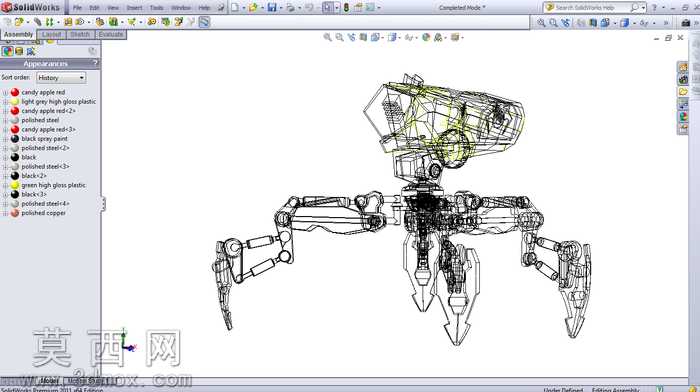Select the polished steel<3> appearance row

(45, 167)
